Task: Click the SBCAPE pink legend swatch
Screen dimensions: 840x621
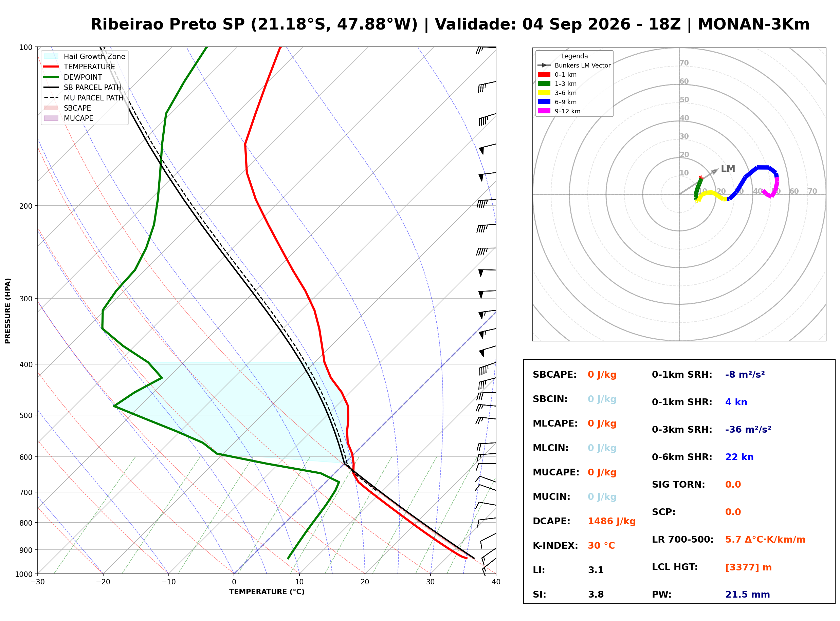Action: [x=51, y=108]
